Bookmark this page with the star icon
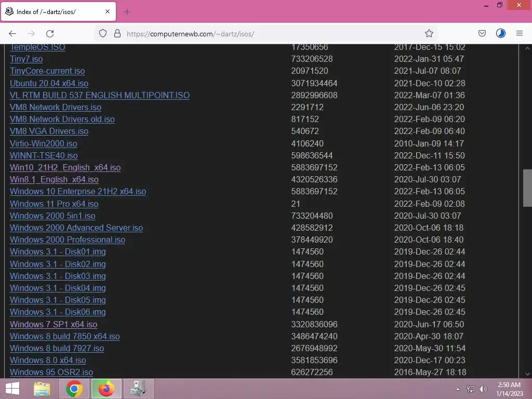This screenshot has width=532, height=399. 429,34
